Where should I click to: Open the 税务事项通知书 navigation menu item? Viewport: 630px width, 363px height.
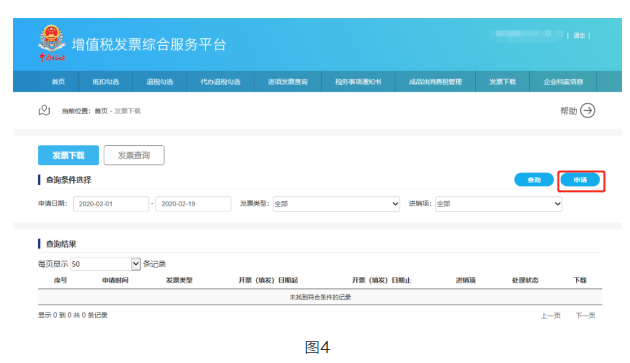358,82
